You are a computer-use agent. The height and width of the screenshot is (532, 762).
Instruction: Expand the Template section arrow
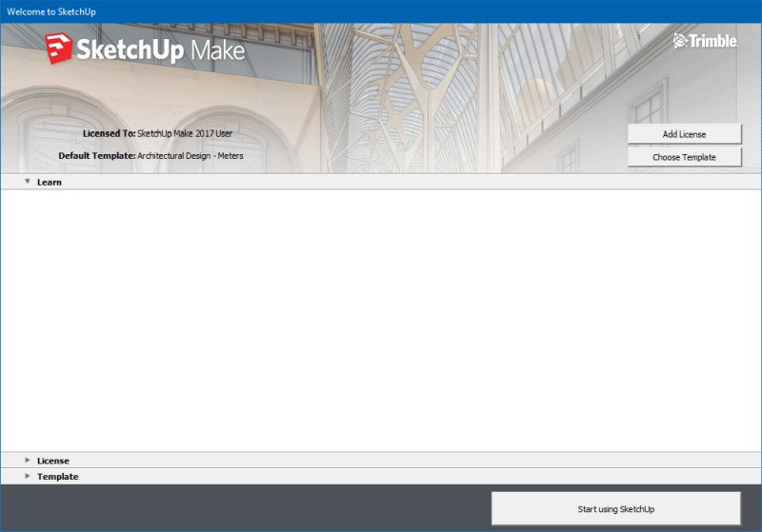click(x=28, y=476)
